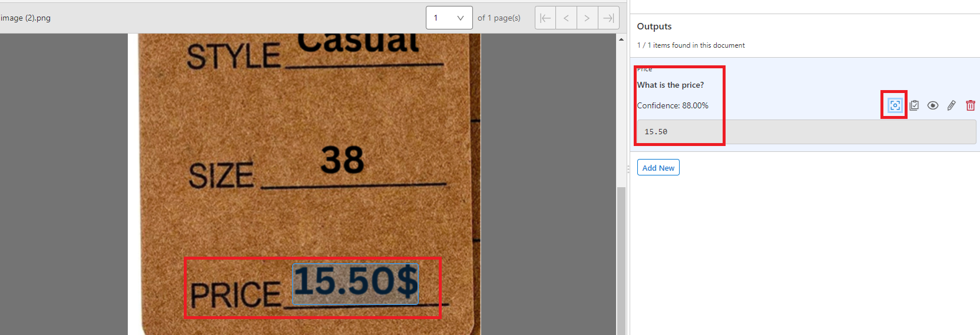Toggle the eye icon for price output
The image size is (980, 335).
click(933, 105)
